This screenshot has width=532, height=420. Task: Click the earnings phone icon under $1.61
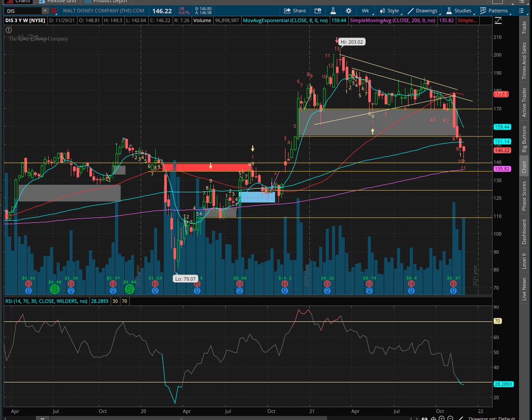(29, 284)
